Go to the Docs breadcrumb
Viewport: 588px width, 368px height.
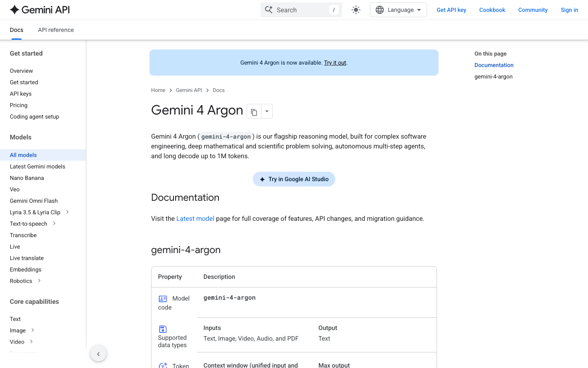pos(218,90)
